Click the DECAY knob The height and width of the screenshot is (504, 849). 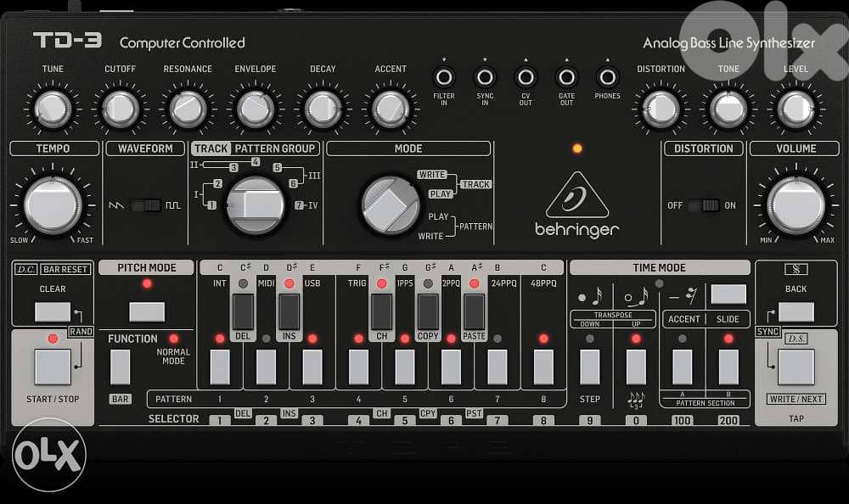click(x=323, y=109)
